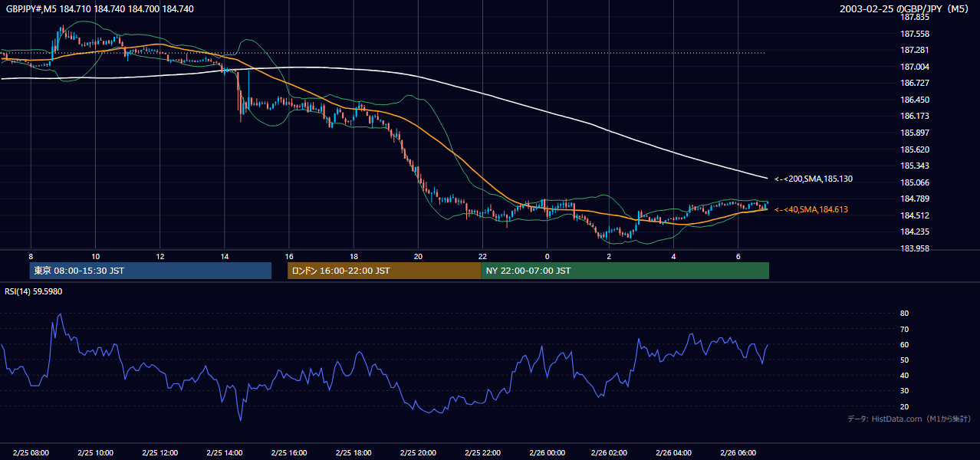Click the RSI(14) 59.5980 indicator label
The height and width of the screenshot is (460, 980).
[x=34, y=291]
